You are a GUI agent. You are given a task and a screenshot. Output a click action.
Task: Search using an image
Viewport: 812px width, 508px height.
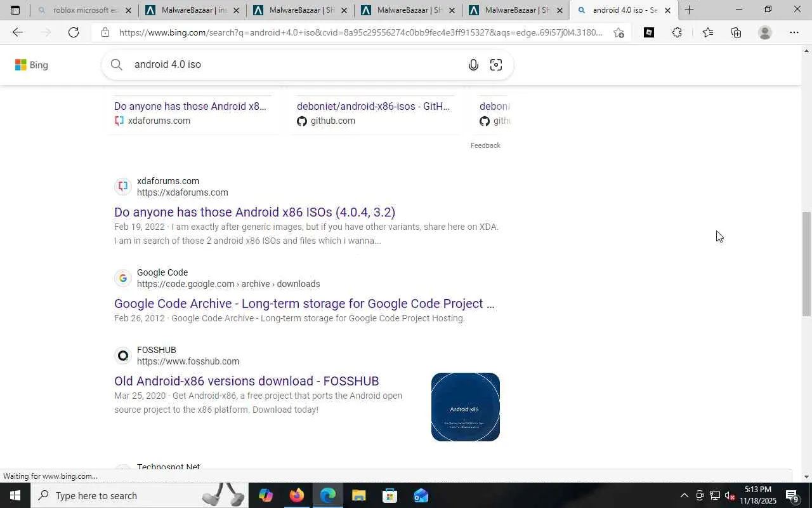[x=496, y=65]
